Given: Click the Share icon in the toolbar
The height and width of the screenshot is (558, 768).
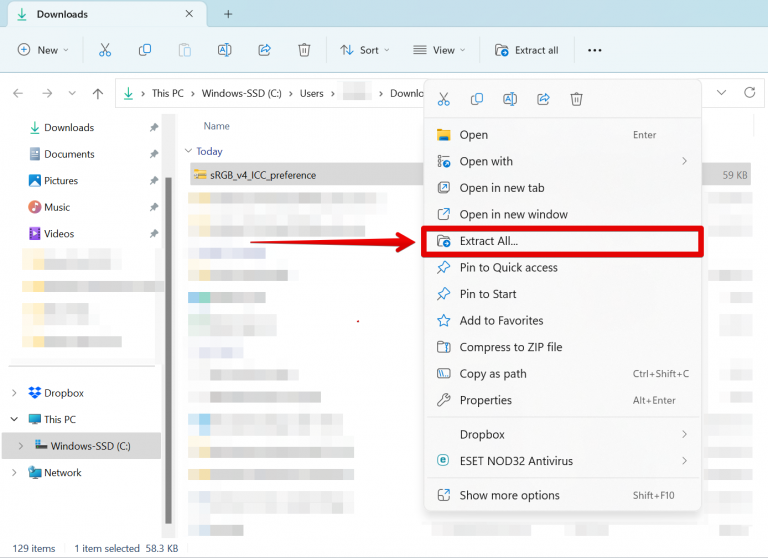Looking at the screenshot, I should pos(265,50).
